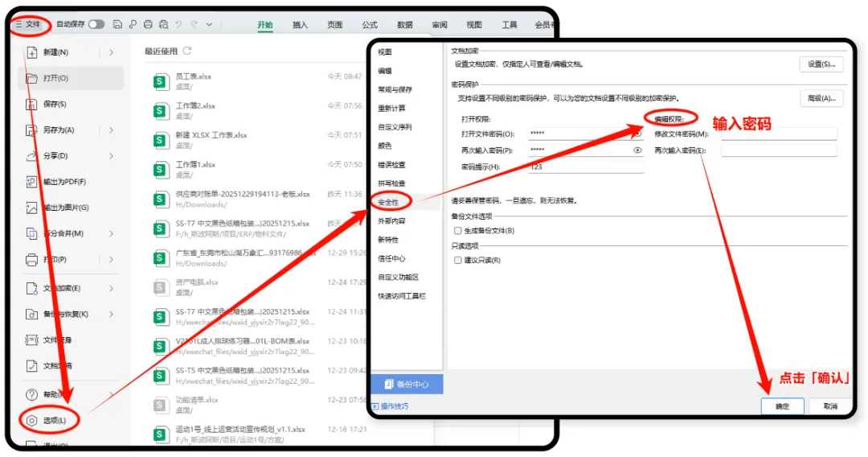The height and width of the screenshot is (457, 868).
Task: Switch to the 工具 ribbon tab
Action: 510,25
